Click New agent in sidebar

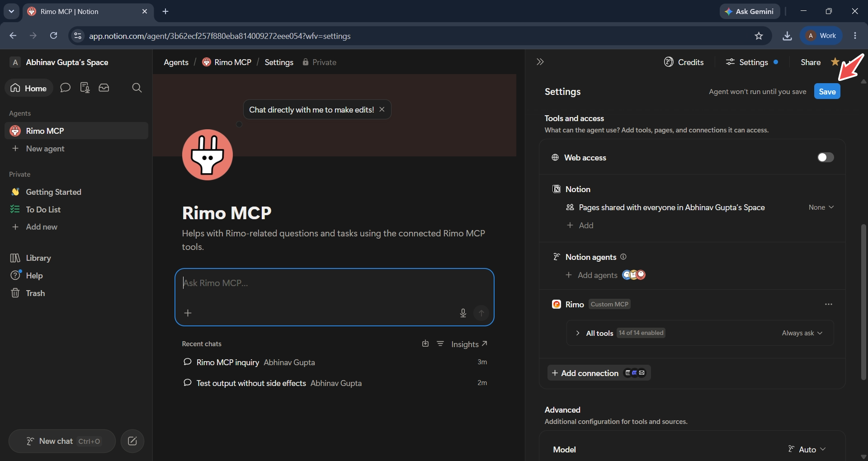pos(76,148)
